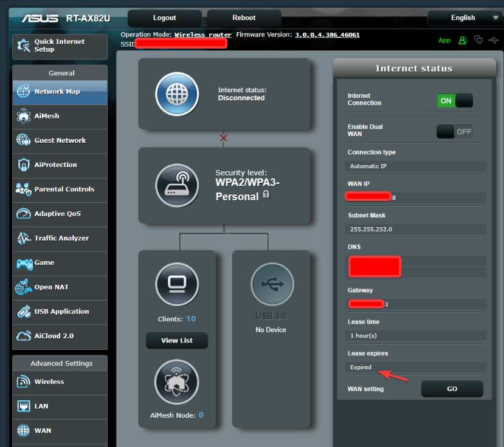Click the View List button under Clients

pyautogui.click(x=177, y=340)
